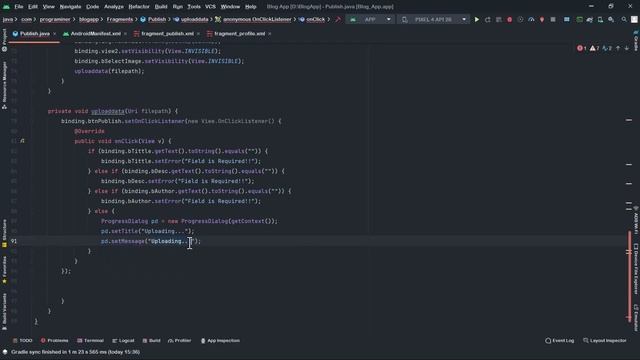640x360 pixels.
Task: Switch to the AndroidManifest.xml tab
Action: (x=96, y=33)
